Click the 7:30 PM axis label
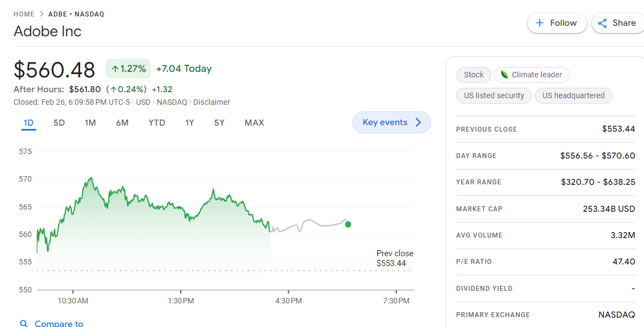This screenshot has height=327, width=644. (x=396, y=301)
